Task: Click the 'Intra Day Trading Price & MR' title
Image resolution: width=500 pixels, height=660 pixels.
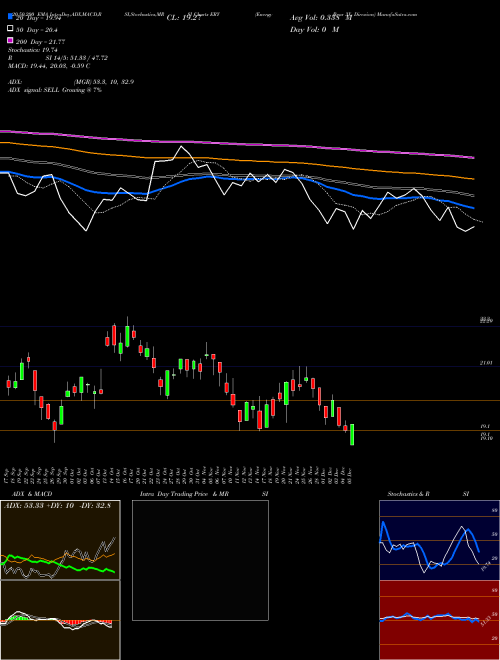Action: [184, 494]
